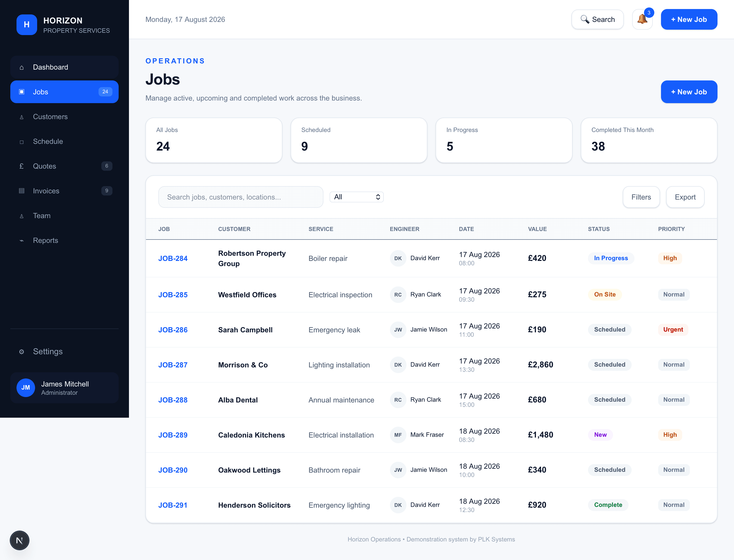Click MF avatar for Mark Fraser
The width and height of the screenshot is (734, 560).
[x=398, y=435]
